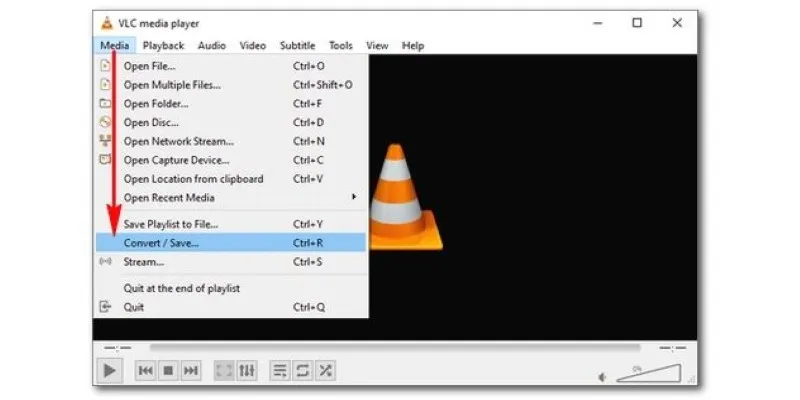Click the volume level slider
This screenshot has width=800, height=400.
[649, 373]
